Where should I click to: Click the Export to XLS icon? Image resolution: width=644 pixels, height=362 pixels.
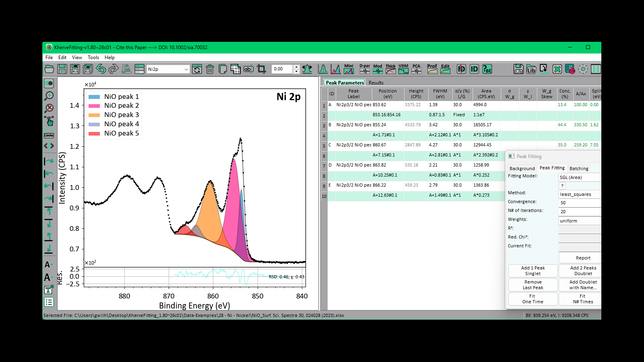click(75, 69)
